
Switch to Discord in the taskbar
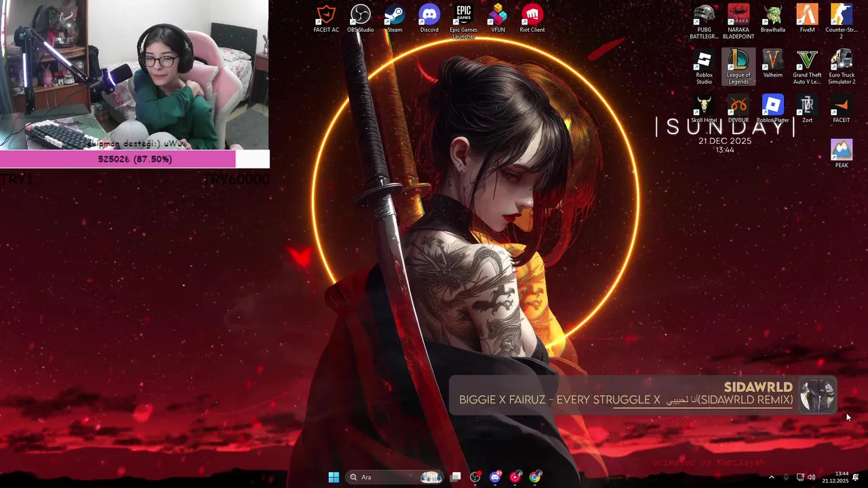495,477
